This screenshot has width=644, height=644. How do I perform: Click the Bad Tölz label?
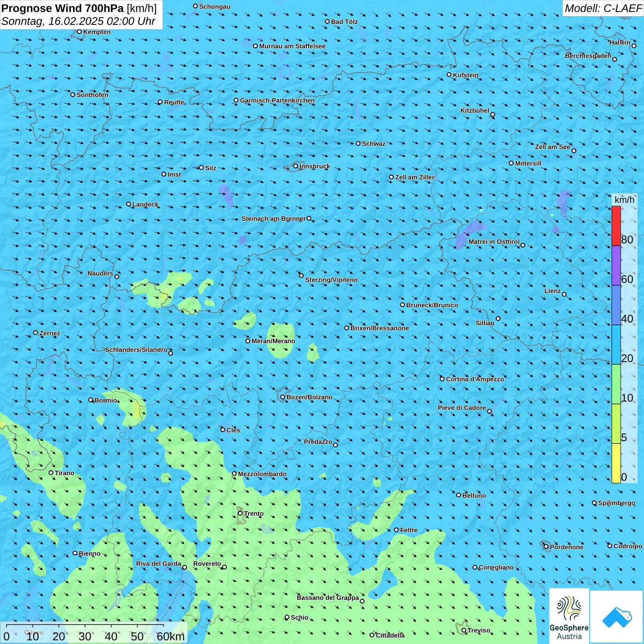(344, 22)
